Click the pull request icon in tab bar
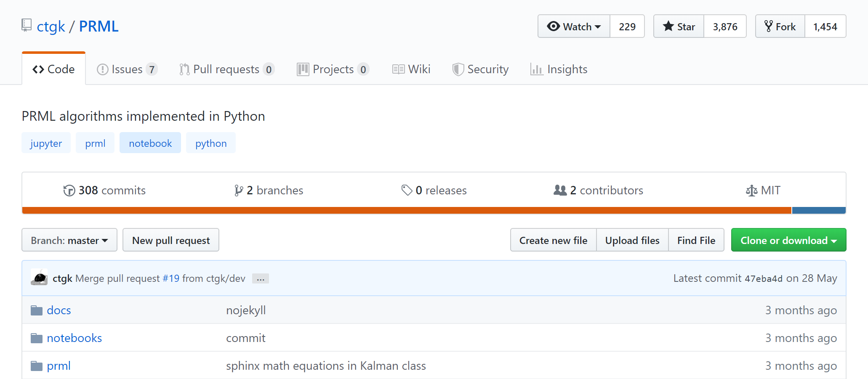This screenshot has height=379, width=868. click(184, 69)
